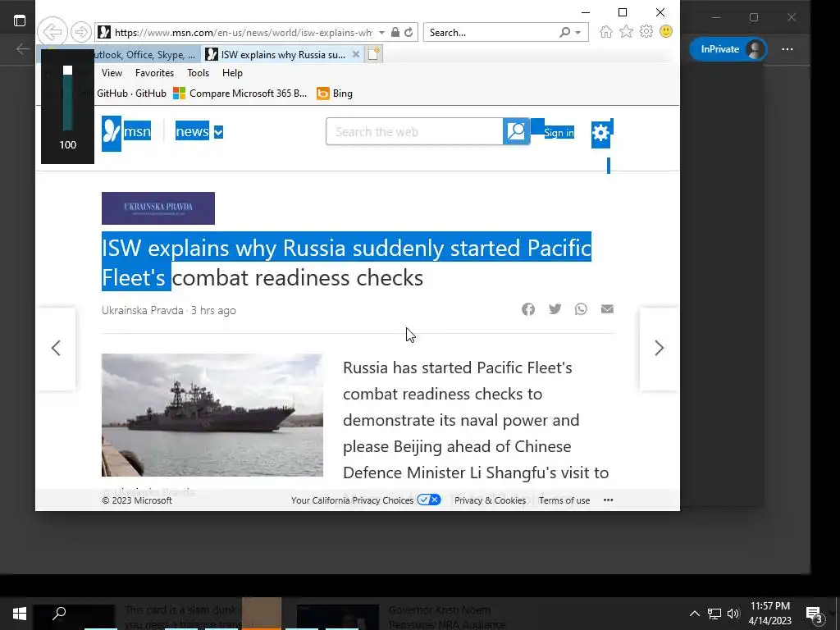Open taskbar search magnifier

(x=59, y=614)
